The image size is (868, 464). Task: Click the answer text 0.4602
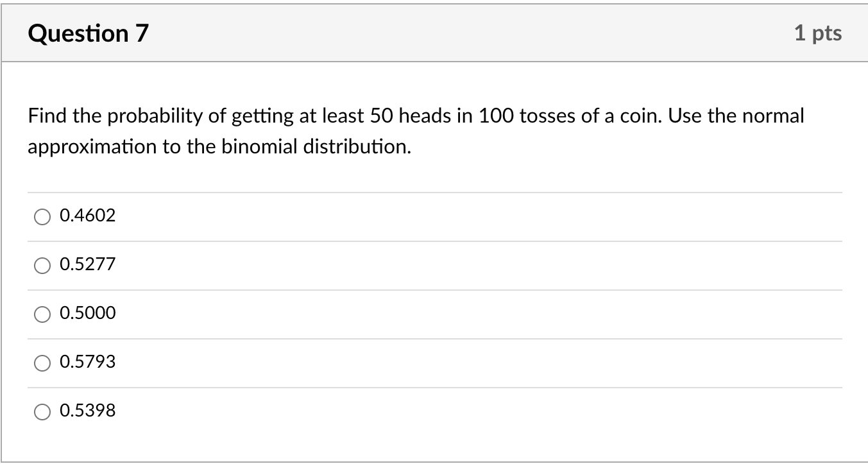point(87,216)
